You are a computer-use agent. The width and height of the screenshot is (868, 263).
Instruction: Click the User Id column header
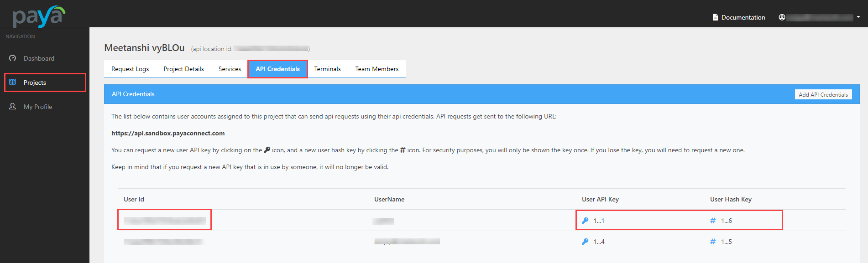coord(134,199)
